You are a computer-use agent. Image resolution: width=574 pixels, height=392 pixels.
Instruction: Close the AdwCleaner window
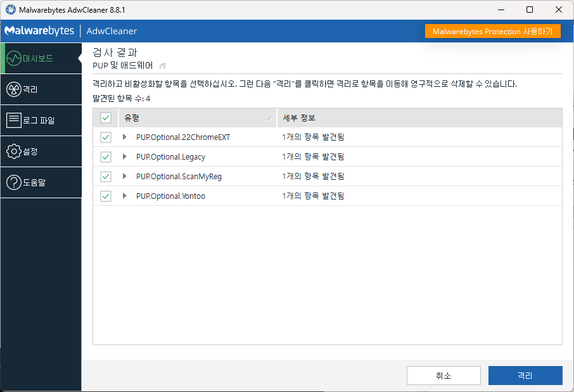[x=559, y=9]
